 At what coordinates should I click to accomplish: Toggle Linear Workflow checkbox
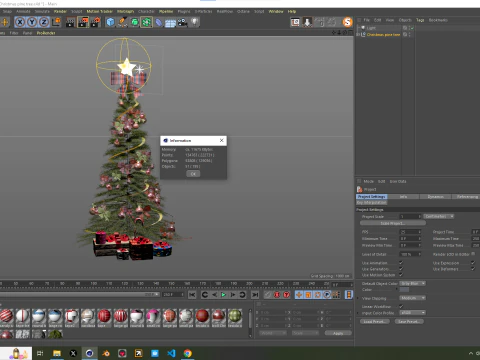pyautogui.click(x=401, y=306)
